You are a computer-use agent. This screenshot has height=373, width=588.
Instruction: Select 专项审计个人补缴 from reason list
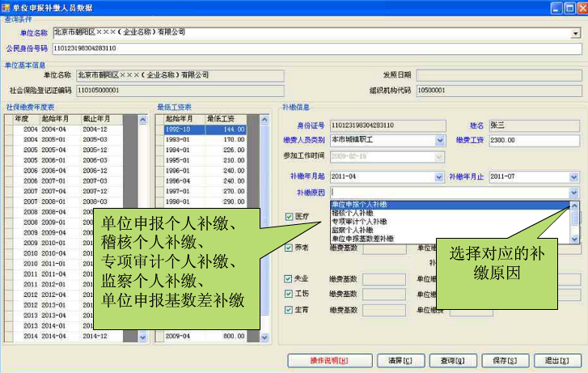pos(450,222)
